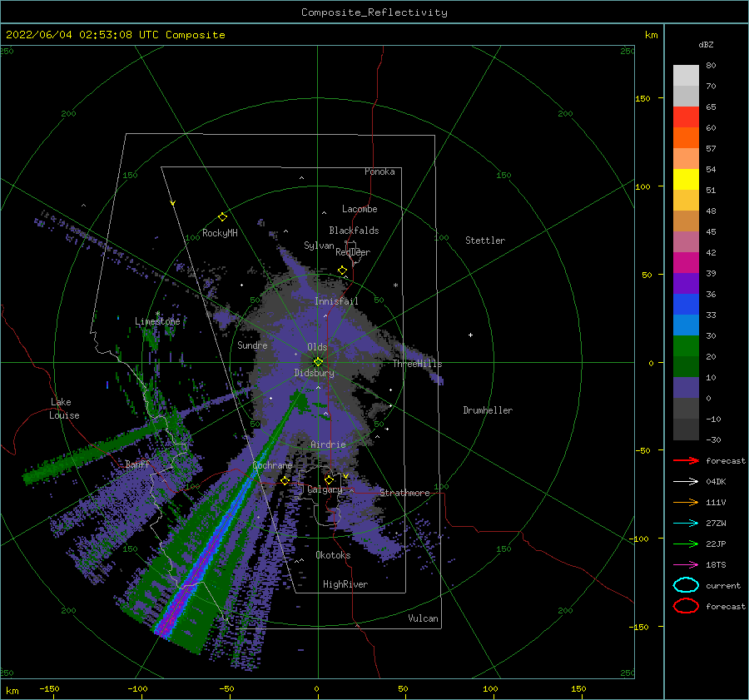Click the 39 dBZ purple legend swatch
Viewport: 749px width, 700px height.
point(686,283)
